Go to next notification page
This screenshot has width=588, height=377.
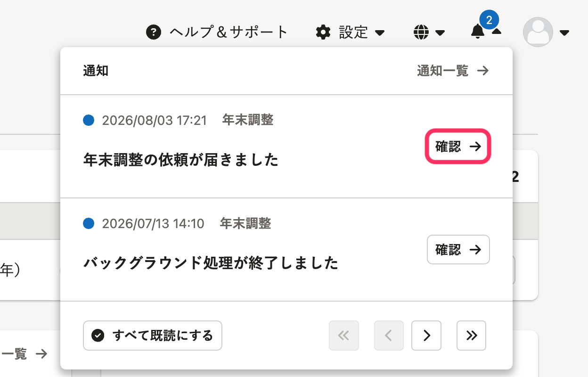(x=426, y=336)
